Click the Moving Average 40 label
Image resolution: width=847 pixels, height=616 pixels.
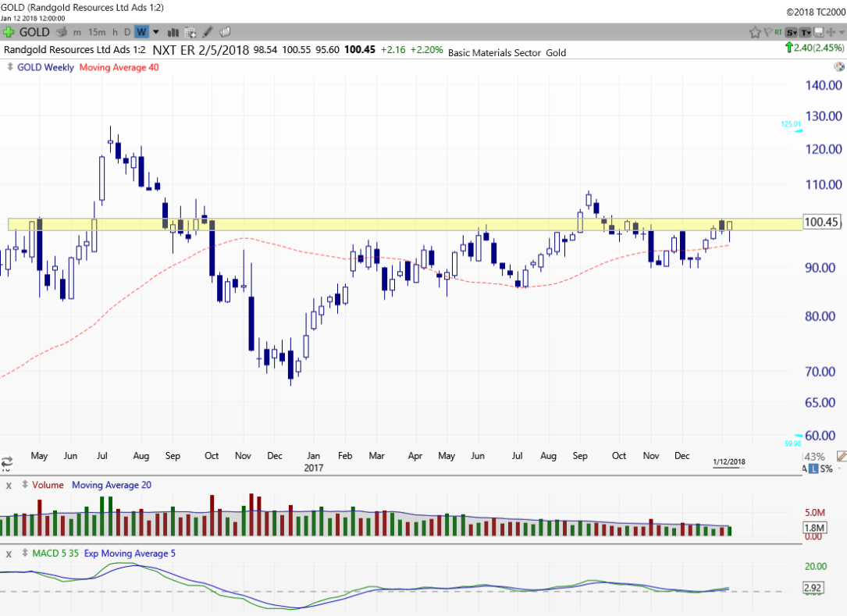[x=119, y=67]
